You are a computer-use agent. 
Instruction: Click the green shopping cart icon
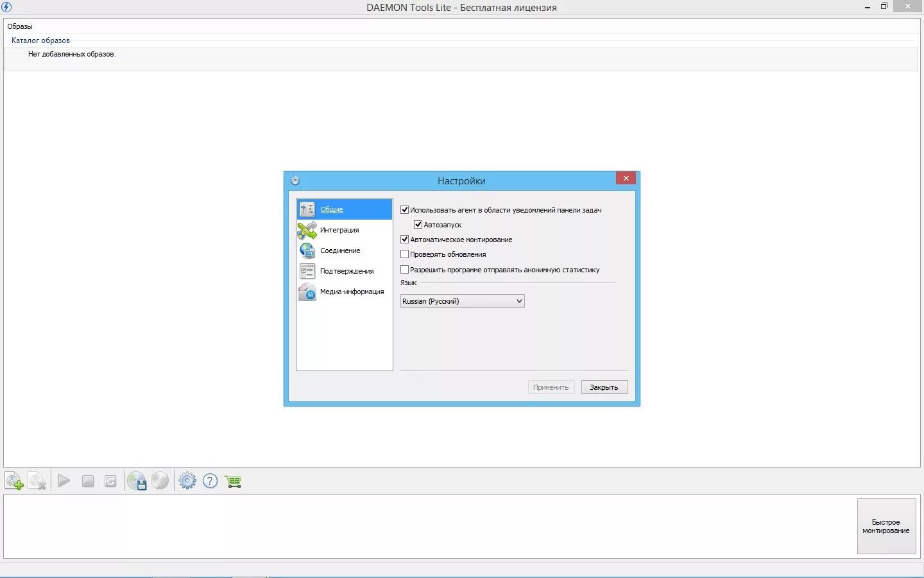point(234,481)
